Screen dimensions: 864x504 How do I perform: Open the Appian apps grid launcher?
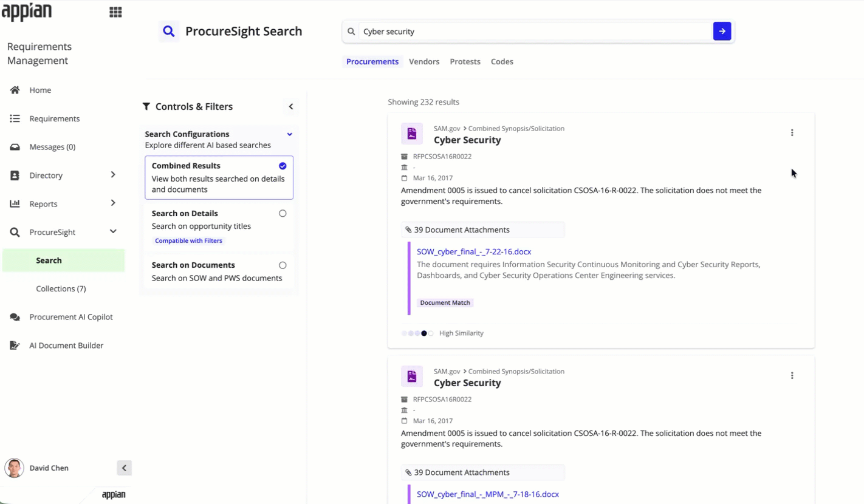115,12
